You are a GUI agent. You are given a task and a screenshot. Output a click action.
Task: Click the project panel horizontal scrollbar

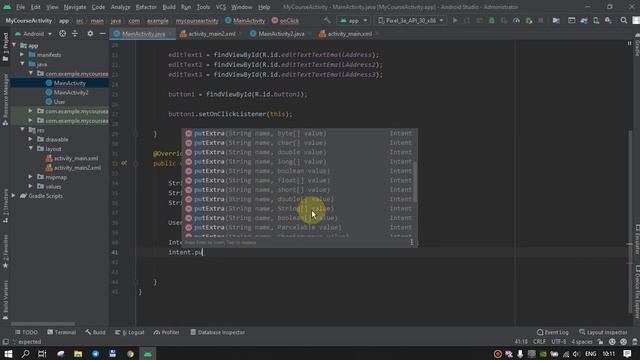point(43,324)
